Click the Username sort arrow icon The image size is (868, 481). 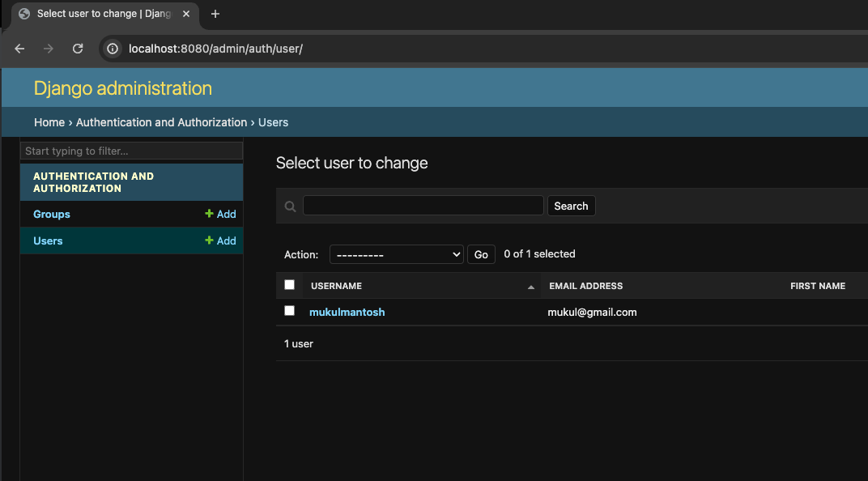[531, 287]
